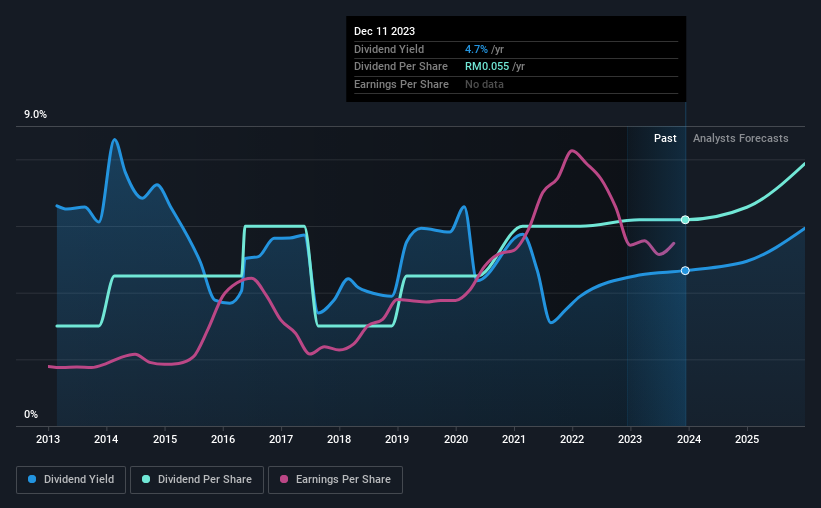
Task: Click the 2022 x-axis label
Action: [x=572, y=439]
